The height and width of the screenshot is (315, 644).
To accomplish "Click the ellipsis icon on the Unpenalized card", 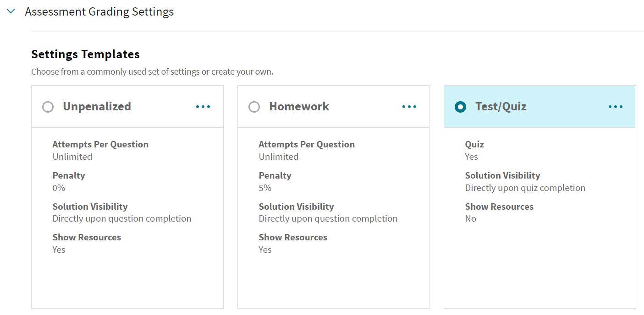I will pos(203,107).
